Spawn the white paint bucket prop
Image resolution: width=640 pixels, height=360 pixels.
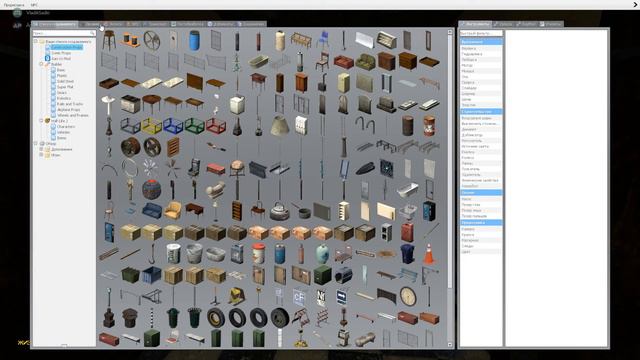click(x=173, y=253)
